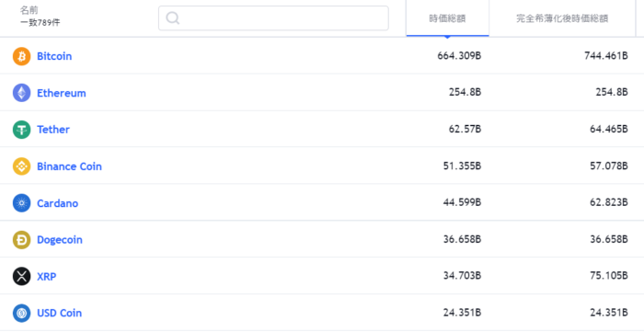Sort by 完全希薄化後時価総額 column header
This screenshot has width=644, height=332.
pyautogui.click(x=562, y=18)
